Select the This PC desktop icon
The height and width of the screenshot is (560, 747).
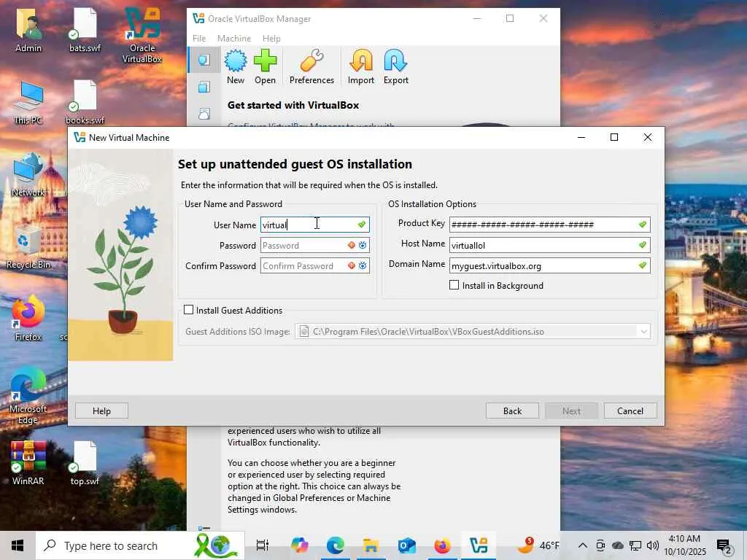tap(28, 102)
